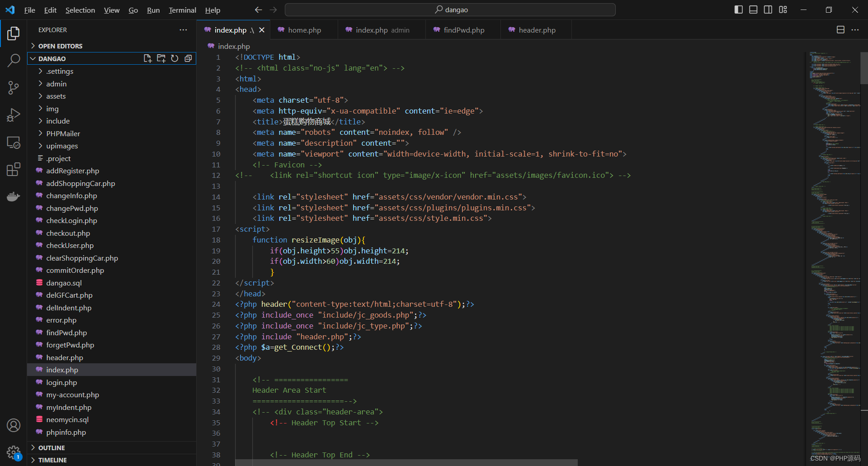Image resolution: width=868 pixels, height=466 pixels.
Task: Open Run and Debug view
Action: pyautogui.click(x=14, y=115)
